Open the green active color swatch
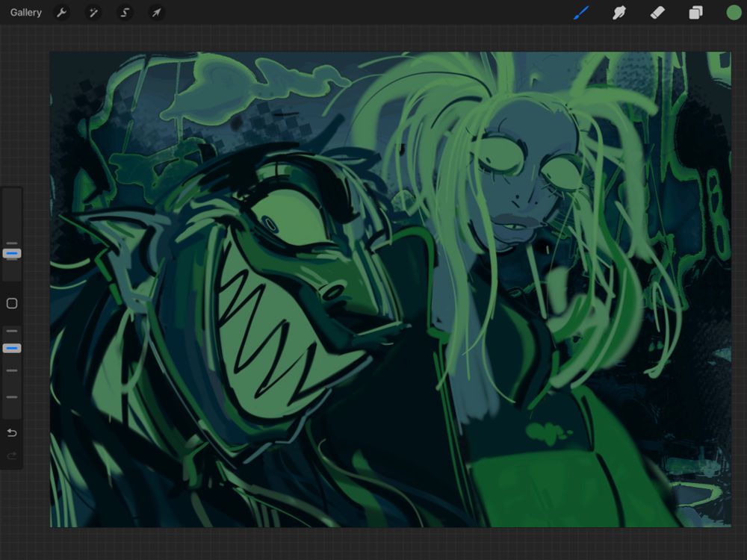This screenshot has height=560, width=747. (x=734, y=13)
